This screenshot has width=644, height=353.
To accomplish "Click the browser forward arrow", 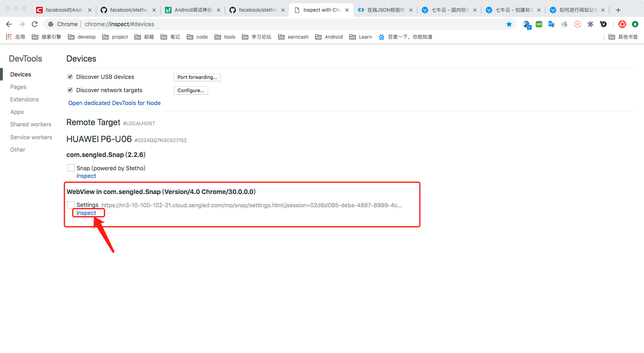I will (x=22, y=24).
